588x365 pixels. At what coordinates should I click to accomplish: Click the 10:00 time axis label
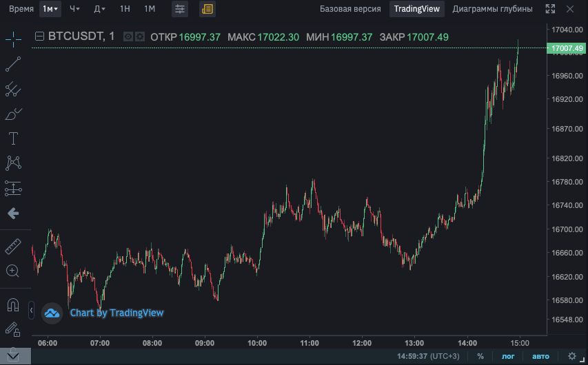click(257, 343)
